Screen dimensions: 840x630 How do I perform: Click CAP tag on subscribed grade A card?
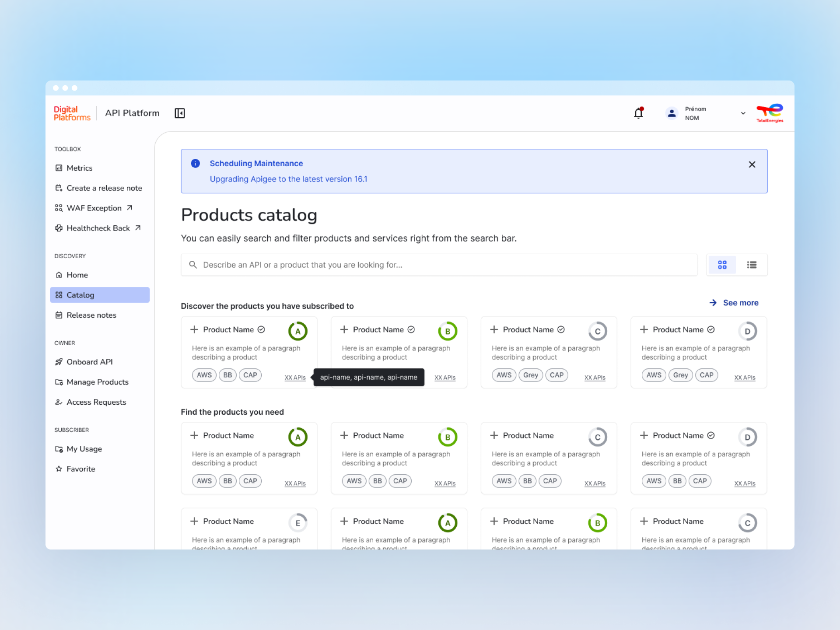pyautogui.click(x=250, y=375)
